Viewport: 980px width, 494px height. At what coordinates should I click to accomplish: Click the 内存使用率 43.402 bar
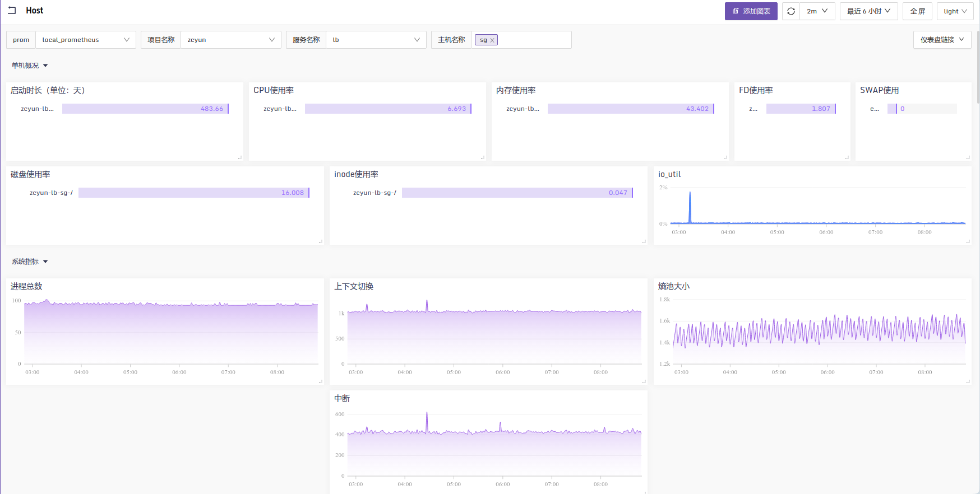point(631,109)
